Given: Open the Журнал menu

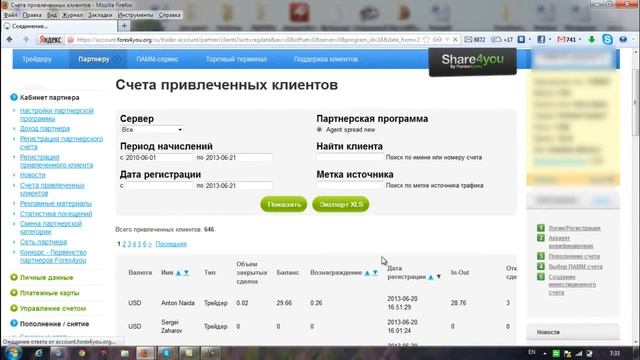Looking at the screenshot, I should pos(72,15).
